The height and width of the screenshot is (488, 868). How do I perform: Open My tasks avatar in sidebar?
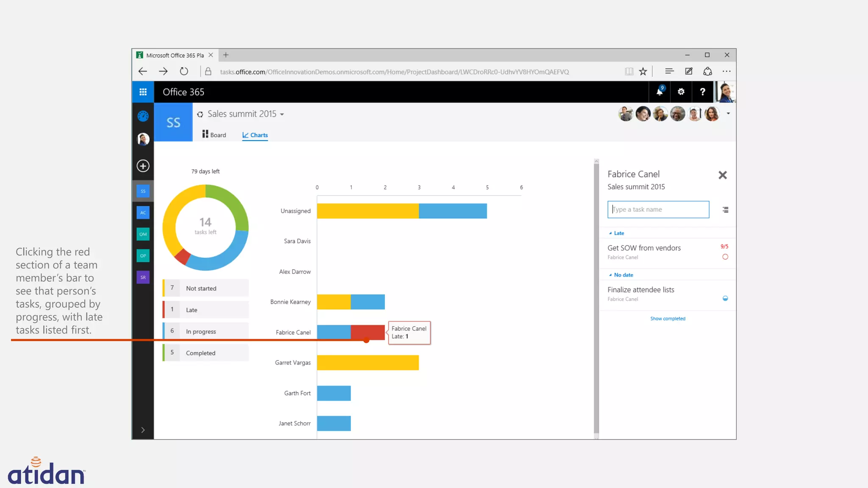pos(143,139)
